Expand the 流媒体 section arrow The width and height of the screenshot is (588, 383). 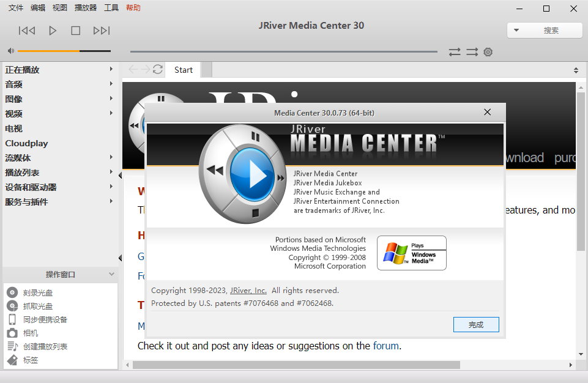(111, 157)
